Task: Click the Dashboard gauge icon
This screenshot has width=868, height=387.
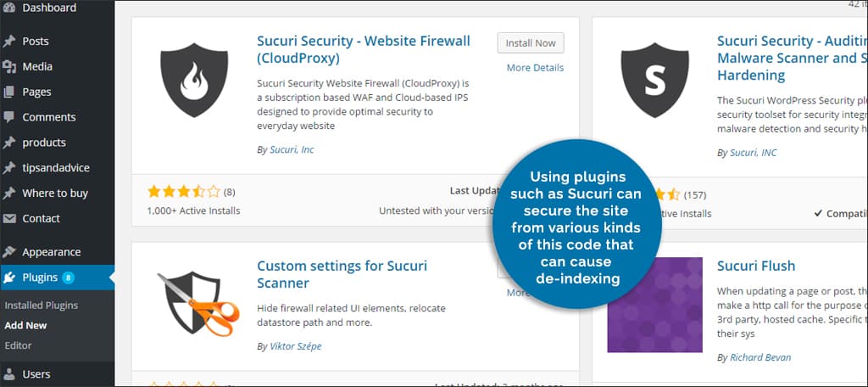Action: click(8, 8)
